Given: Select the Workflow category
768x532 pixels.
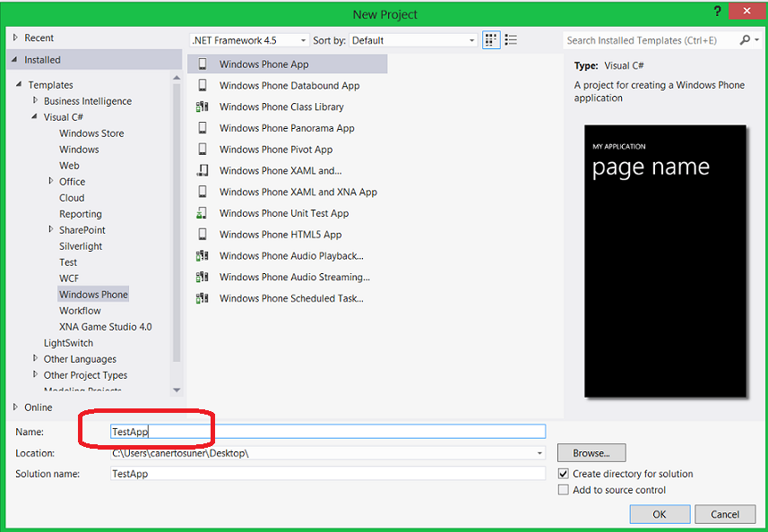Looking at the screenshot, I should (80, 311).
